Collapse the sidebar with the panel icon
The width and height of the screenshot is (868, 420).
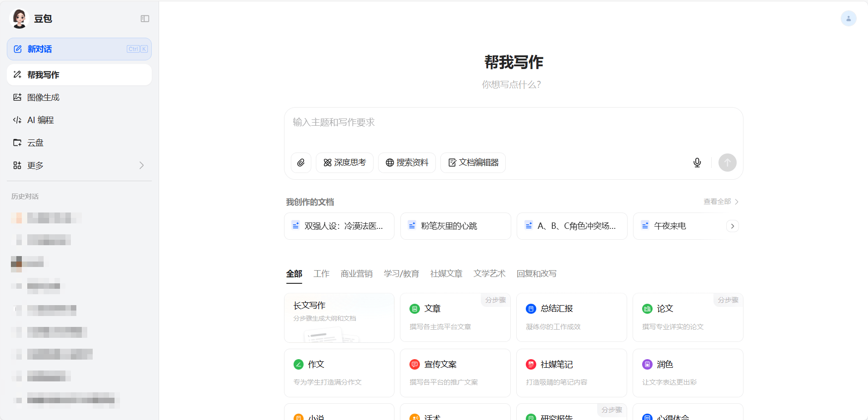(x=145, y=19)
